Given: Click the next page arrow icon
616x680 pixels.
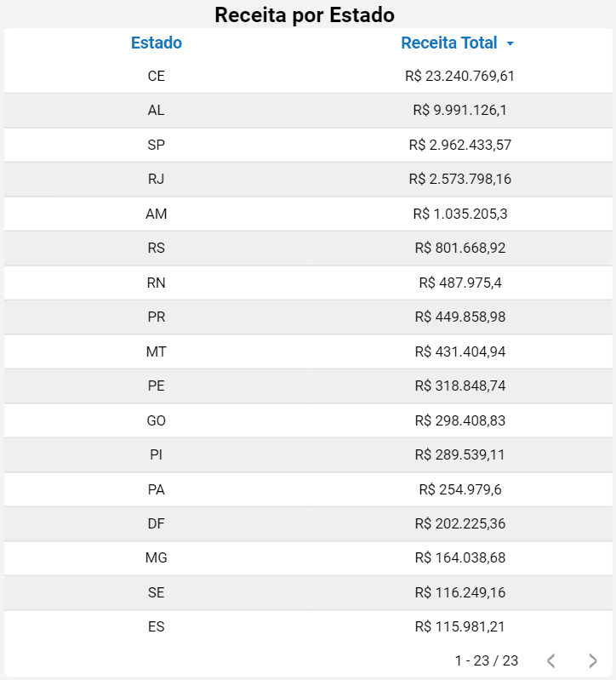Looking at the screenshot, I should point(593,660).
